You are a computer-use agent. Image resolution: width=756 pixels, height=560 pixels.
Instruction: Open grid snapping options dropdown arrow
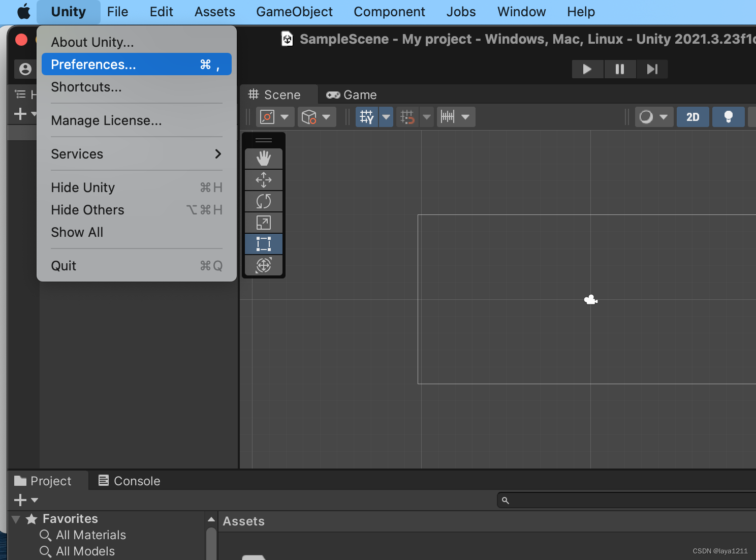(427, 117)
